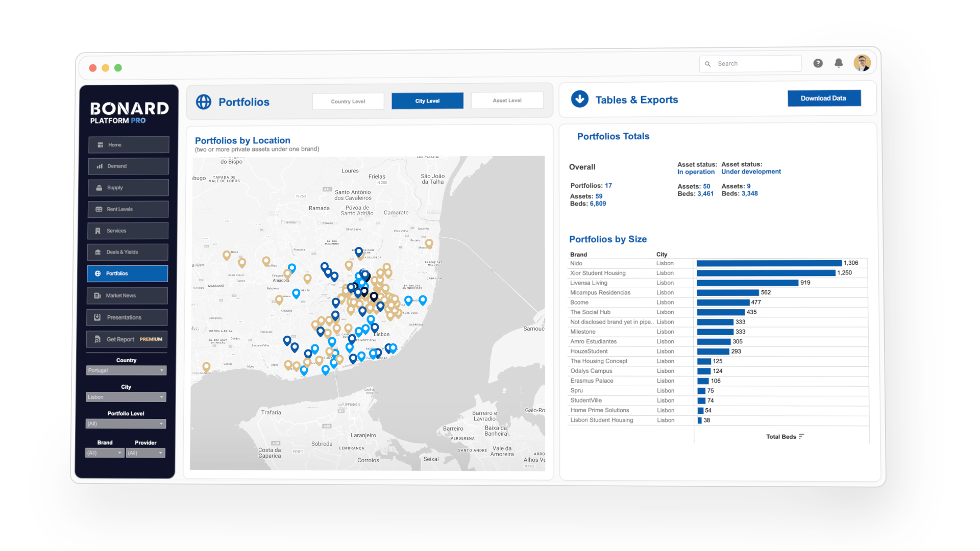The height and width of the screenshot is (551, 980).
Task: Open the user profile avatar
Action: click(x=862, y=63)
